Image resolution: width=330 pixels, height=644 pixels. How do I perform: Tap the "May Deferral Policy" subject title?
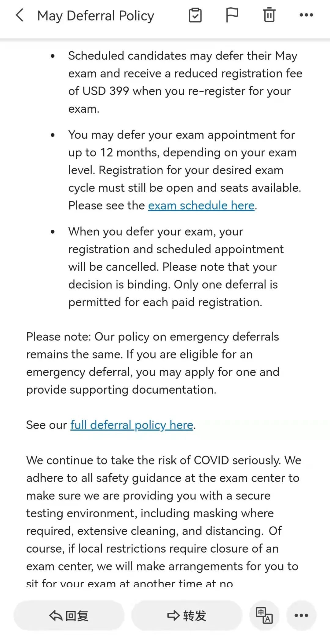(96, 16)
